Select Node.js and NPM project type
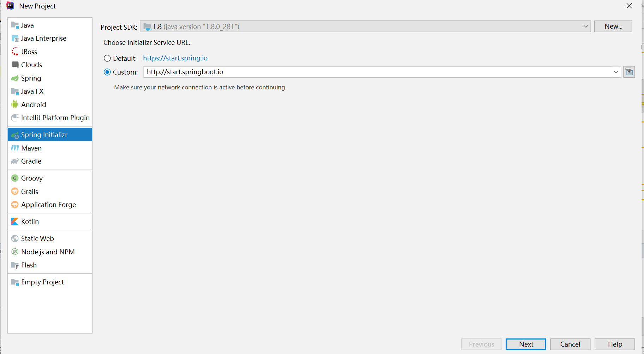Screen dimensions: 644x354 48,252
